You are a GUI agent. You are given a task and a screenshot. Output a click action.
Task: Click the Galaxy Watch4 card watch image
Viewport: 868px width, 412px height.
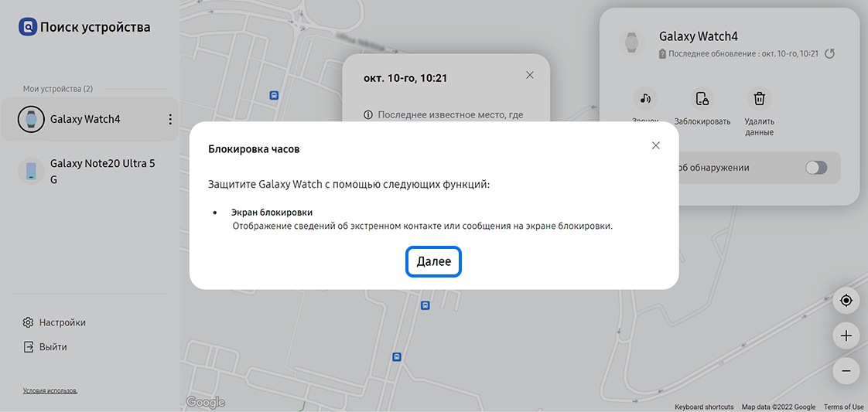[631, 43]
